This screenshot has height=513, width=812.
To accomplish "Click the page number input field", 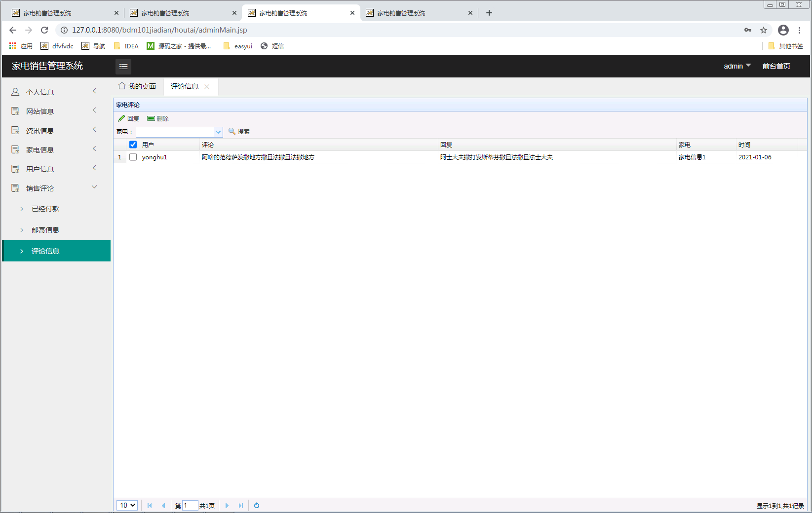I will tap(190, 506).
